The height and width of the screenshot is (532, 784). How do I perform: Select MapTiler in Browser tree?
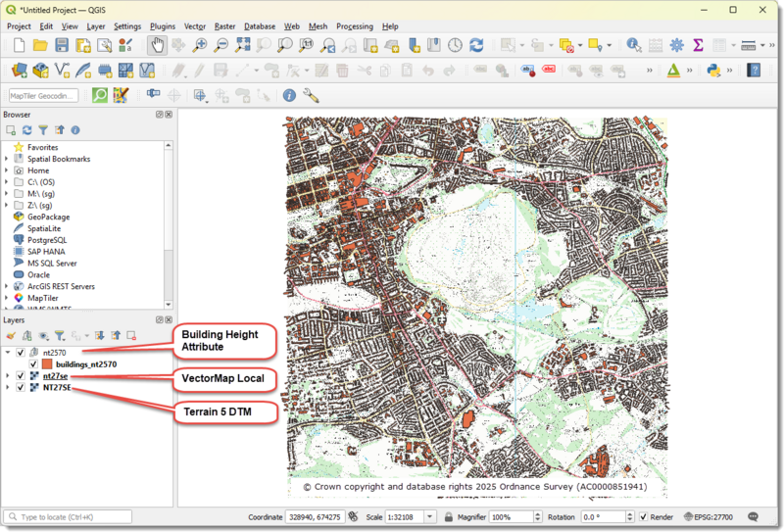42,298
